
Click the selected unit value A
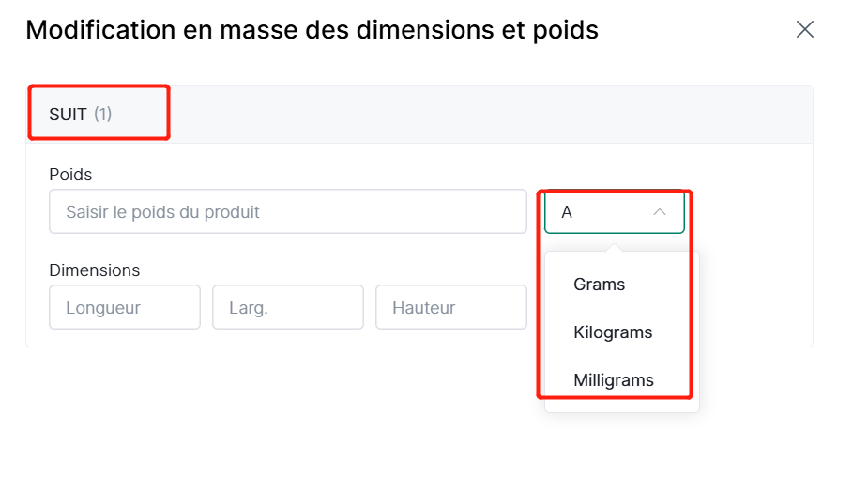[567, 212]
